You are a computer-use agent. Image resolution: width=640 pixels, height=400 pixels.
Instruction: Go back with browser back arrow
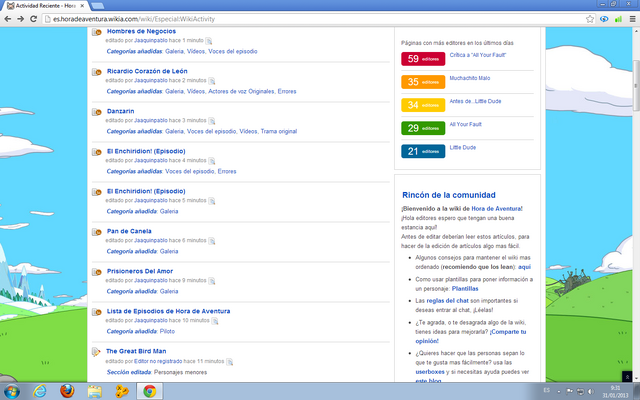coord(8,19)
